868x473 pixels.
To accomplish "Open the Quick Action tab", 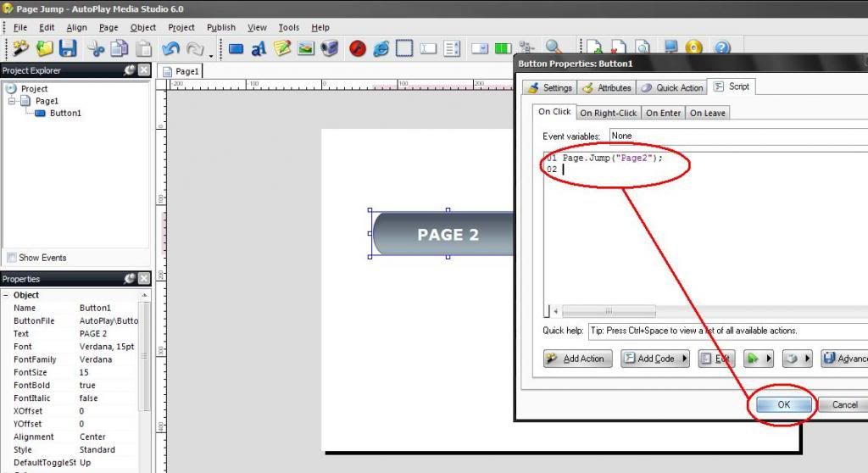I will 672,87.
